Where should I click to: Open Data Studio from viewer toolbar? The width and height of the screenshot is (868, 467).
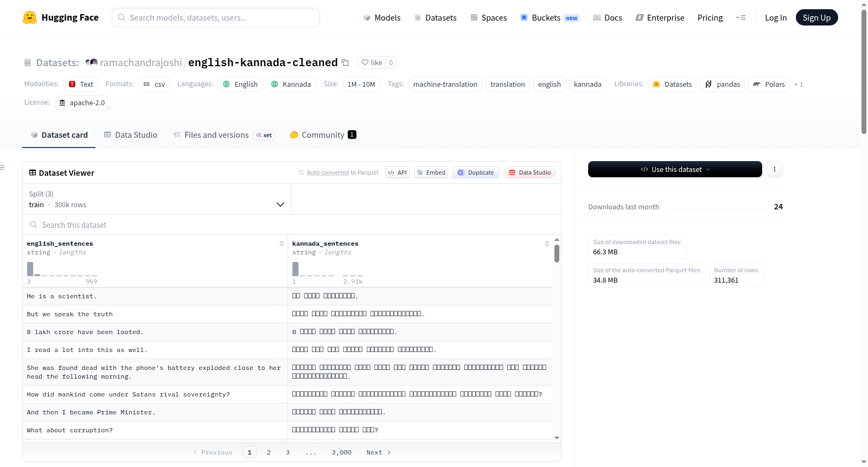529,172
